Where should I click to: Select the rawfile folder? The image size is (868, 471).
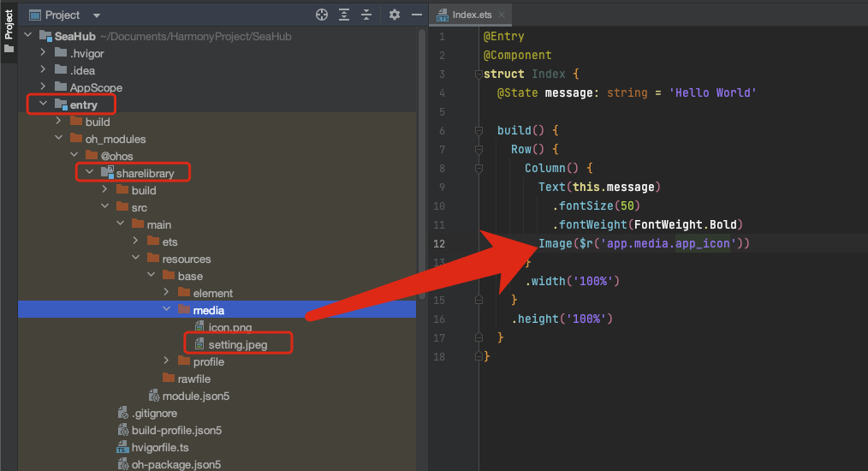pos(193,379)
